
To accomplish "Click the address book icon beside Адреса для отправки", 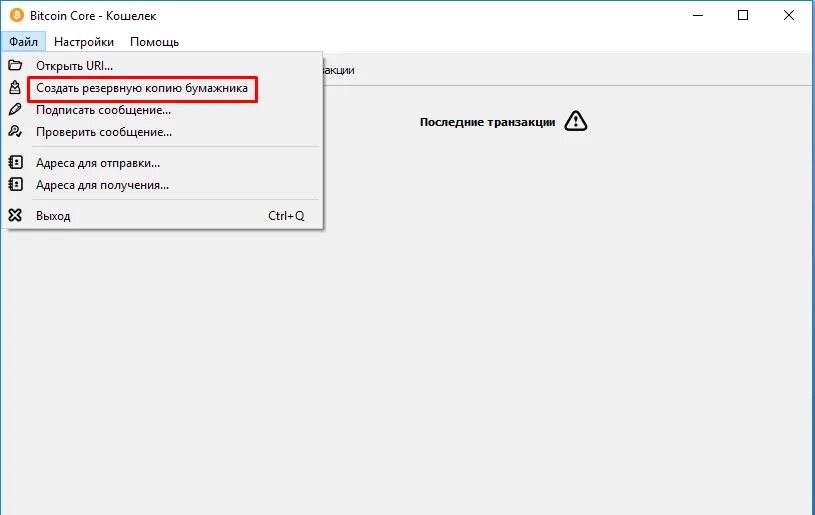I will 16,162.
